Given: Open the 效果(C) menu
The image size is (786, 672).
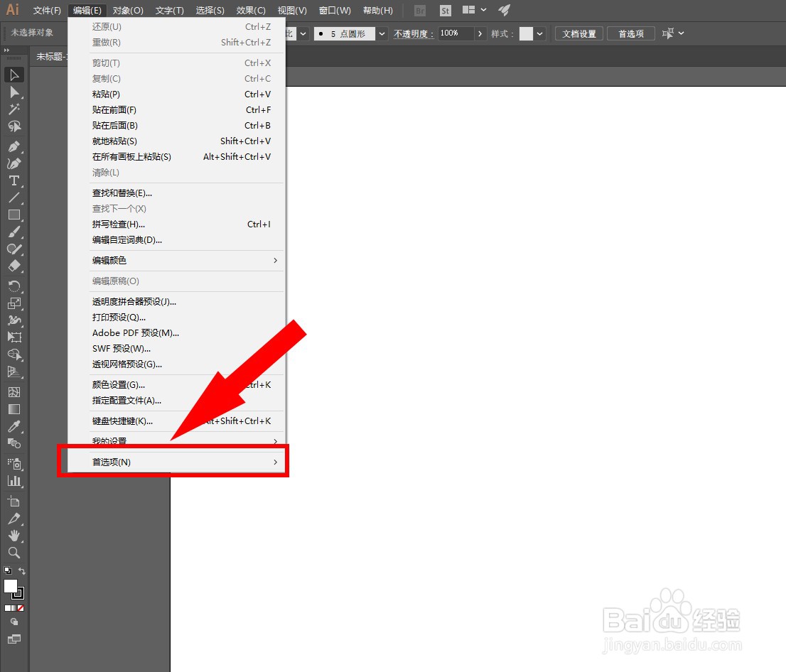Looking at the screenshot, I should click(251, 11).
